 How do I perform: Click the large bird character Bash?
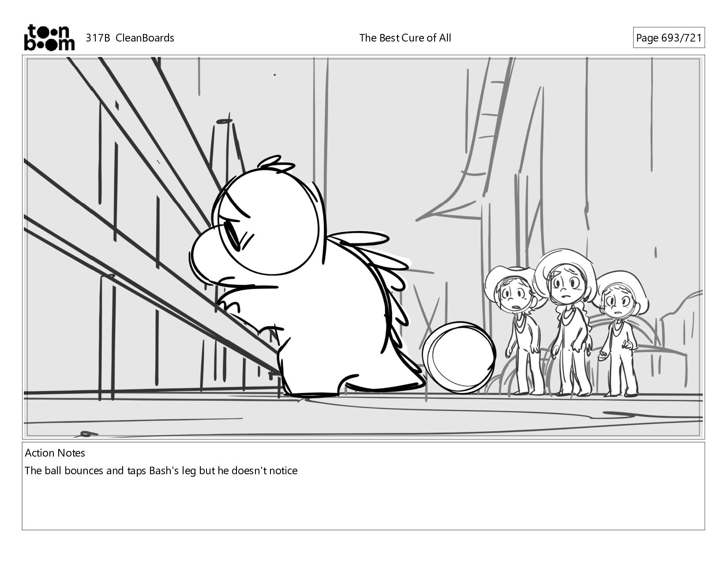coord(307,277)
